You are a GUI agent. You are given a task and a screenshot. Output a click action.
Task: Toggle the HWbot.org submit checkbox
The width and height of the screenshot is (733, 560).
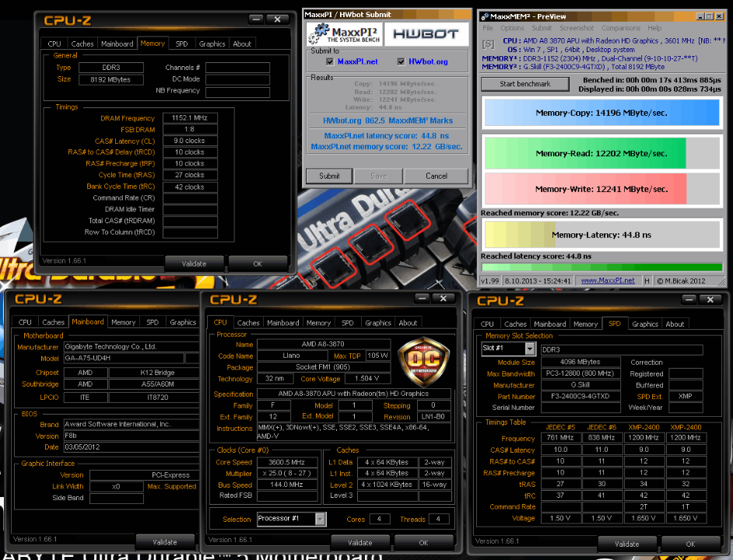(401, 61)
